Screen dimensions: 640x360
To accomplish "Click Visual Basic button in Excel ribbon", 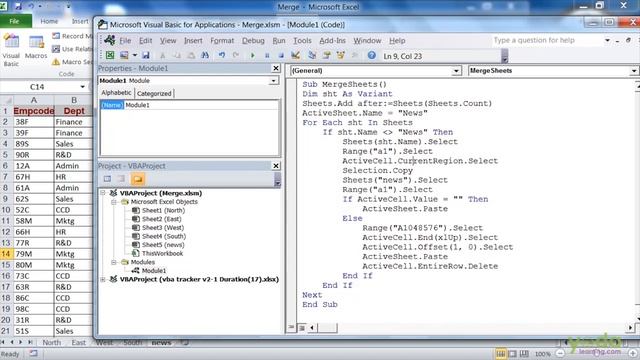I will (11, 51).
